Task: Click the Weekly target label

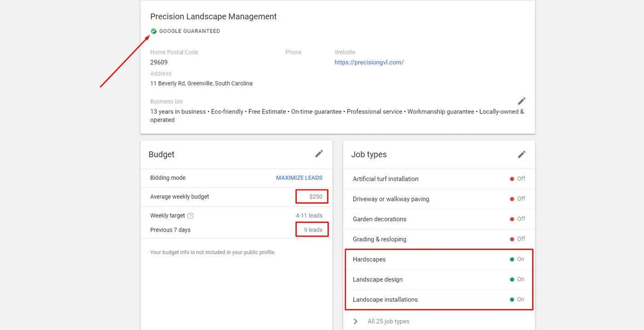Action: pyautogui.click(x=167, y=216)
